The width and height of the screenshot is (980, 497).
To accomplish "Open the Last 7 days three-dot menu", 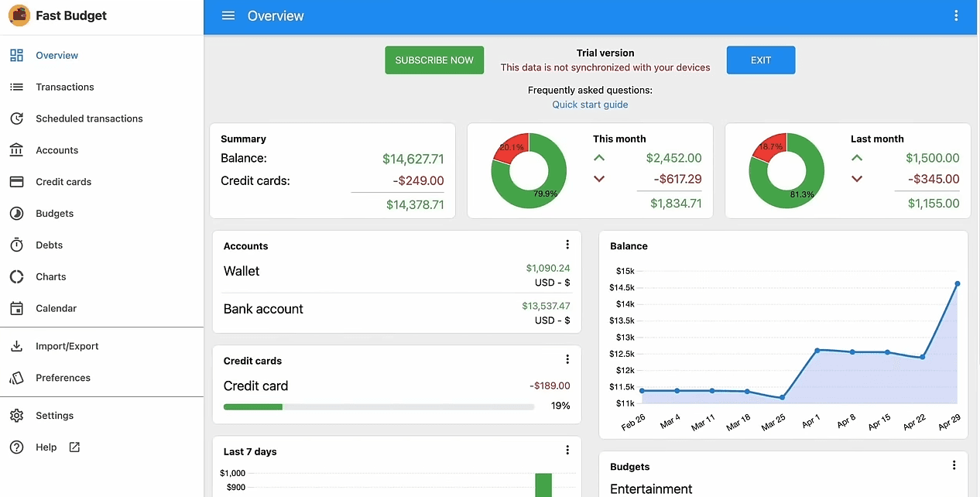I will click(567, 450).
